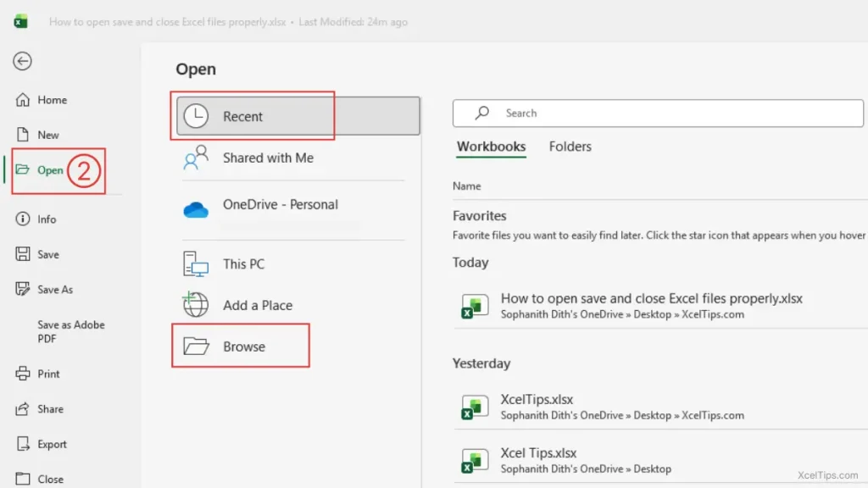
Task: Open Browse using the folder icon
Action: (x=195, y=346)
